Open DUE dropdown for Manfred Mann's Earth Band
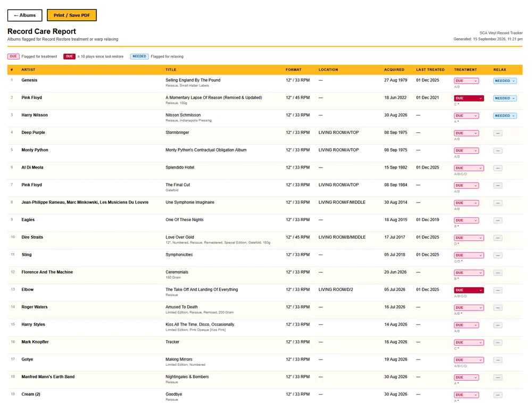 point(466,377)
